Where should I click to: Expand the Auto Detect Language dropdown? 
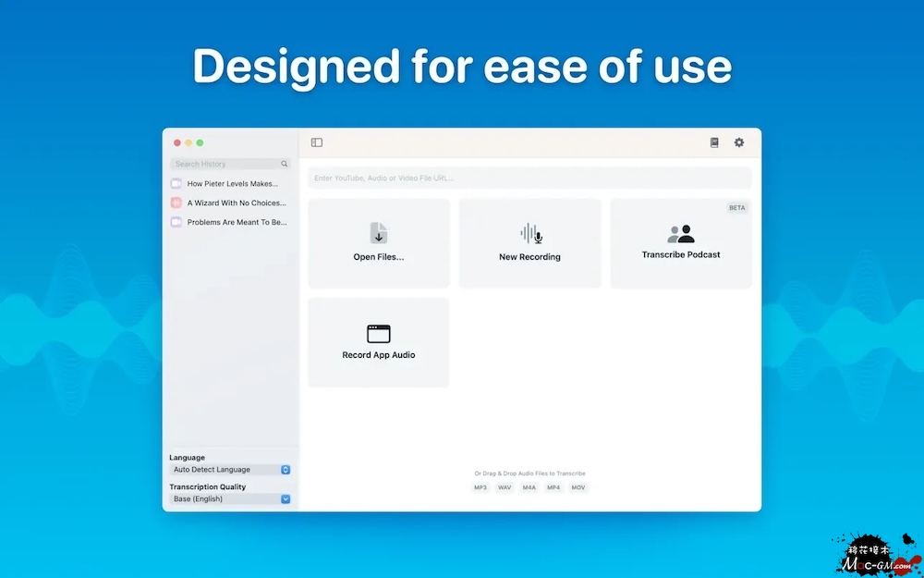(286, 470)
